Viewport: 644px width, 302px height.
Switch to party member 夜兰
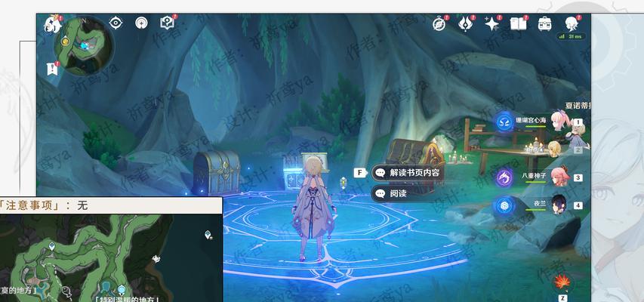pyautogui.click(x=540, y=203)
